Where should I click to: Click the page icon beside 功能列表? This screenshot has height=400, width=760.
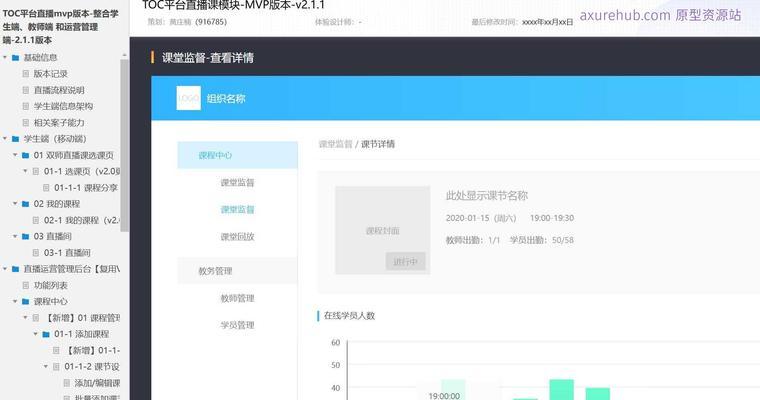pos(26,285)
